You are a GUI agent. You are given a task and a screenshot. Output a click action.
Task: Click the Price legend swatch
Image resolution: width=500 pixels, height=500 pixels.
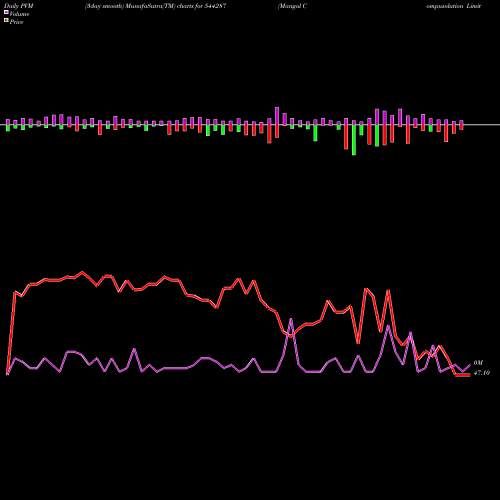pyautogui.click(x=6, y=21)
